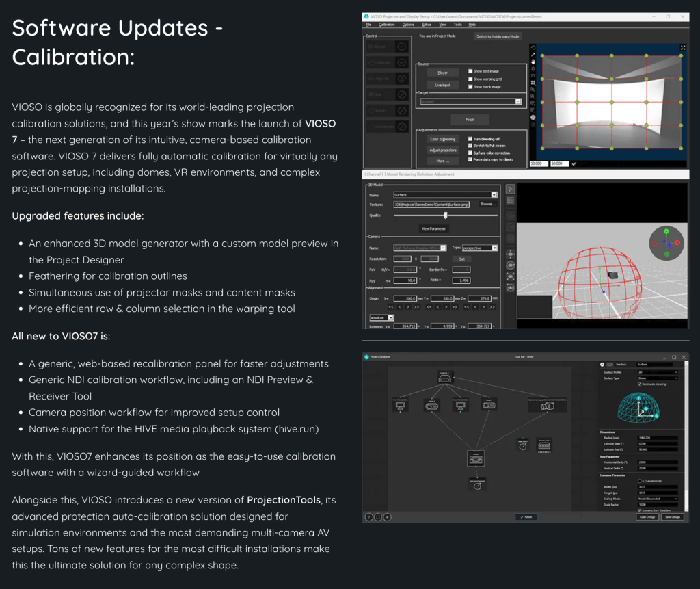Click the add plus icon in Project Designer
The width and height of the screenshot is (700, 589).
[387, 517]
